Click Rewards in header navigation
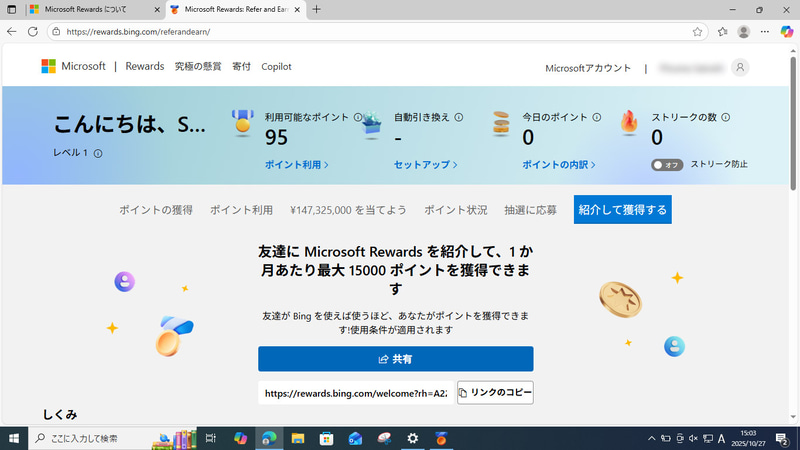 [145, 66]
